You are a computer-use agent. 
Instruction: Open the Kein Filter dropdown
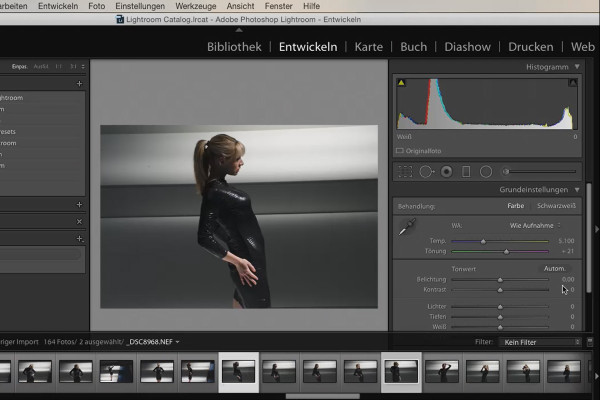tap(540, 342)
